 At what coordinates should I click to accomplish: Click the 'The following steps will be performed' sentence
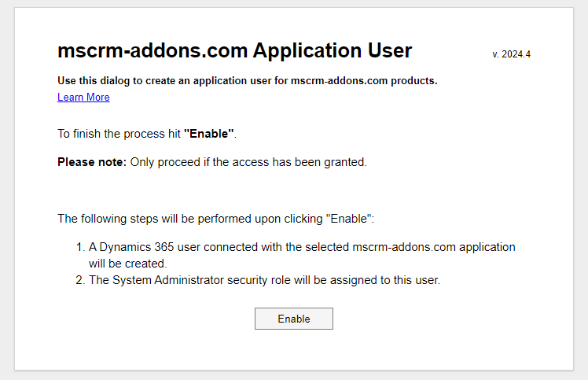pos(216,219)
